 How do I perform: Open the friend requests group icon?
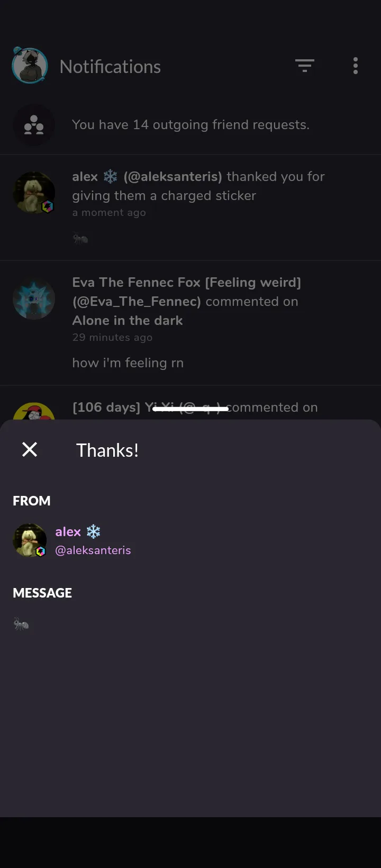click(x=34, y=125)
